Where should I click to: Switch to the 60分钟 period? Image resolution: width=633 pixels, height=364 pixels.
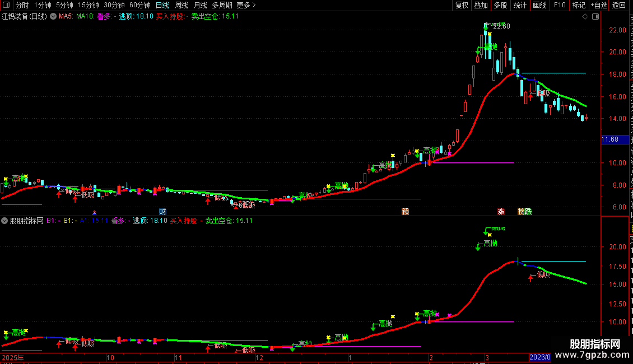click(x=139, y=5)
